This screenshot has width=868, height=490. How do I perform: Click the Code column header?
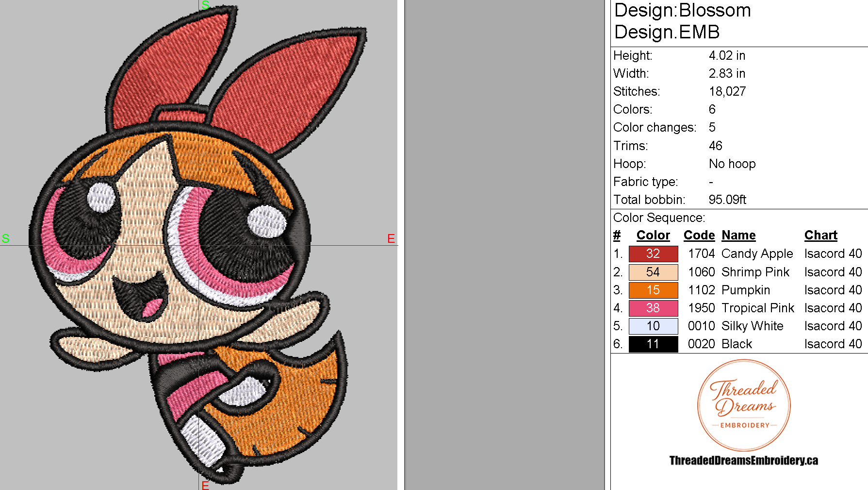[x=699, y=235]
